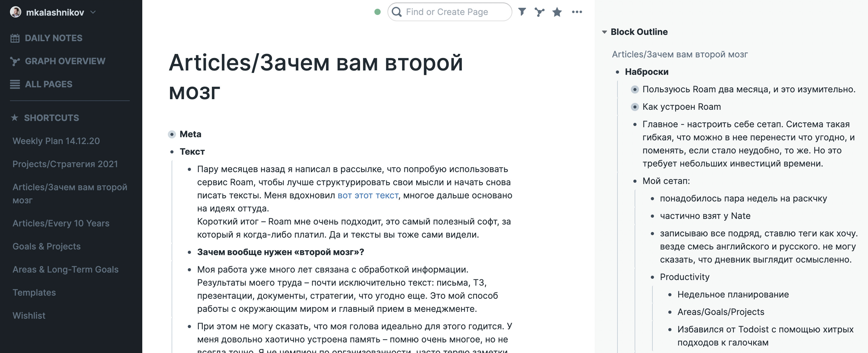Image resolution: width=868 pixels, height=353 pixels.
Task: Click the bold 'Зачем вообще нужен «второй мозг»?' block
Action: (280, 252)
